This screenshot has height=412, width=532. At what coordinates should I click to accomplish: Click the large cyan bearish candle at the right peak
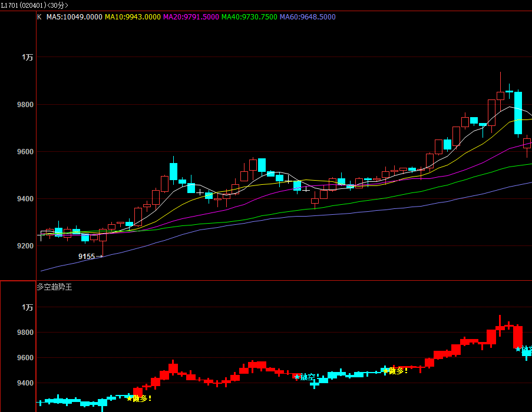coord(518,113)
